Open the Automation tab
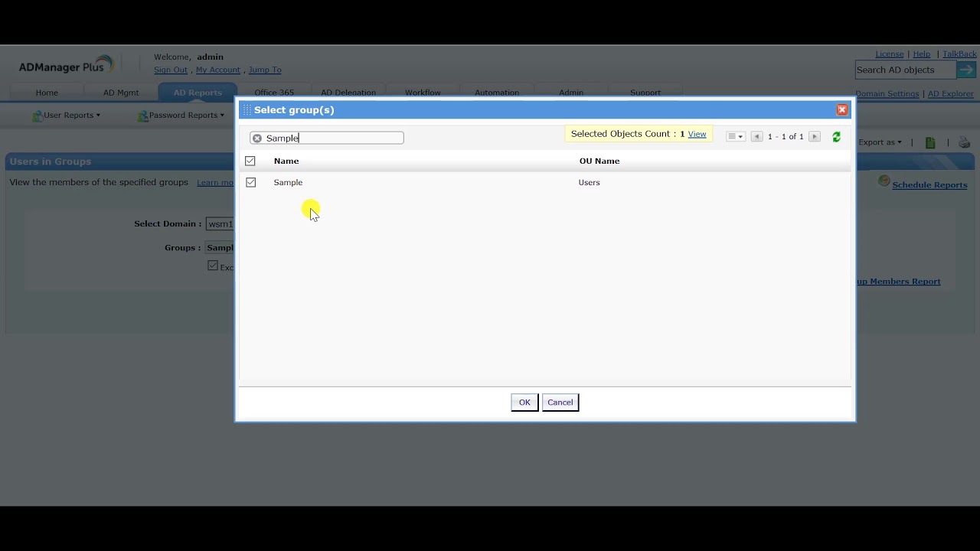The width and height of the screenshot is (980, 551). [x=497, y=93]
